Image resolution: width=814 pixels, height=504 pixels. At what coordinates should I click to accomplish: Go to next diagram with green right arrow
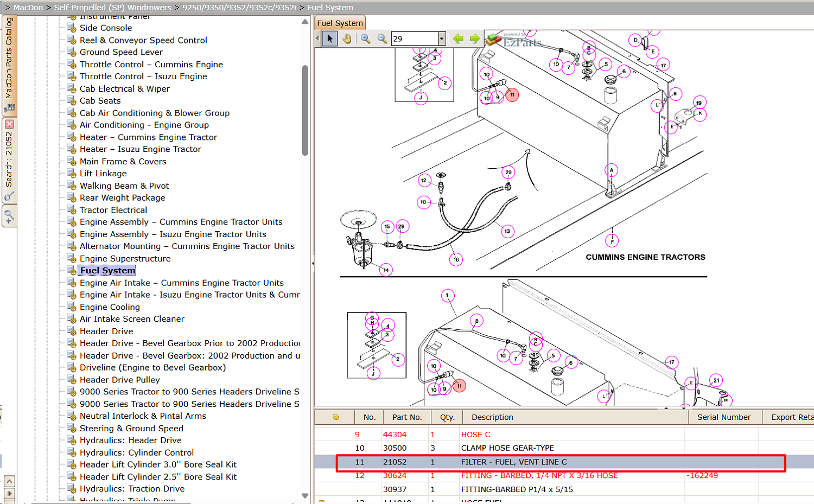475,39
